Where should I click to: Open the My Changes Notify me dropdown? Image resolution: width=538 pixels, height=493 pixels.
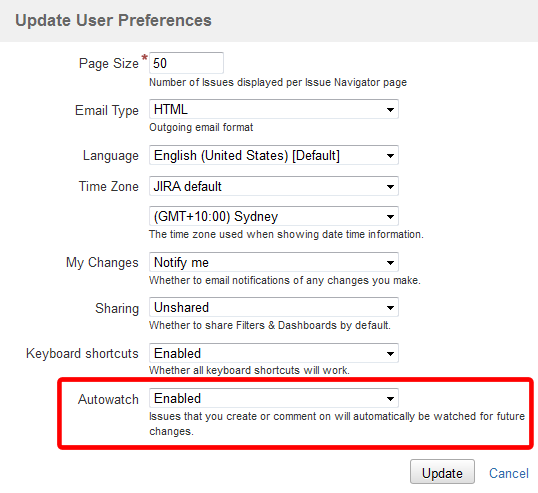pyautogui.click(x=274, y=262)
